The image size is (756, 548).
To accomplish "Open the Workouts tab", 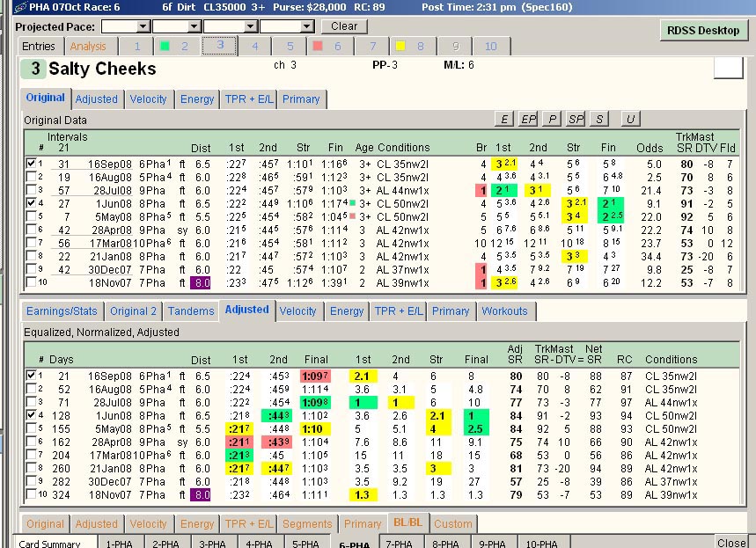I will click(505, 311).
